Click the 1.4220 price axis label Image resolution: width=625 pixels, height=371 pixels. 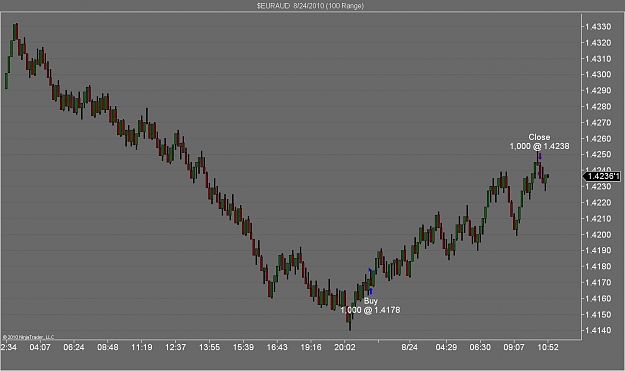(x=597, y=202)
